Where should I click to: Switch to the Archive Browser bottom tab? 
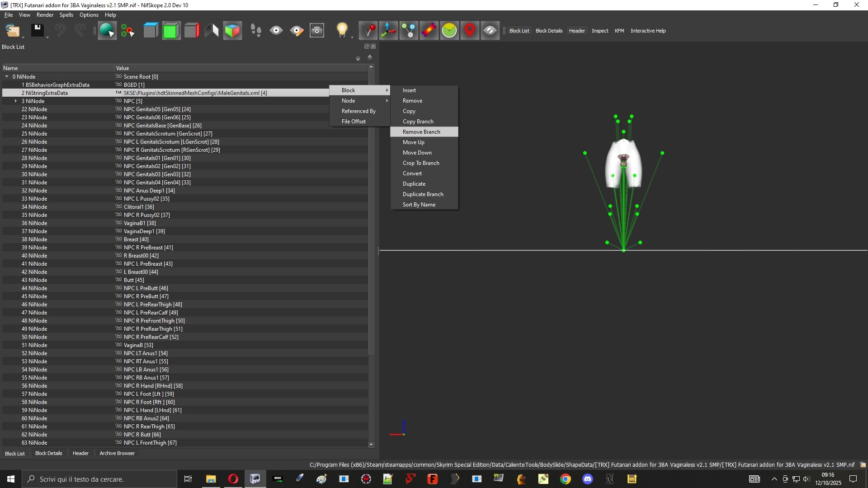click(x=117, y=453)
